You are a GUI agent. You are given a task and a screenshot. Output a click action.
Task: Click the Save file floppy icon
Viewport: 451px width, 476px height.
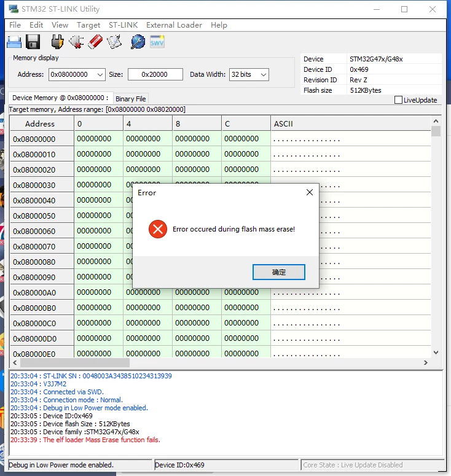point(33,42)
